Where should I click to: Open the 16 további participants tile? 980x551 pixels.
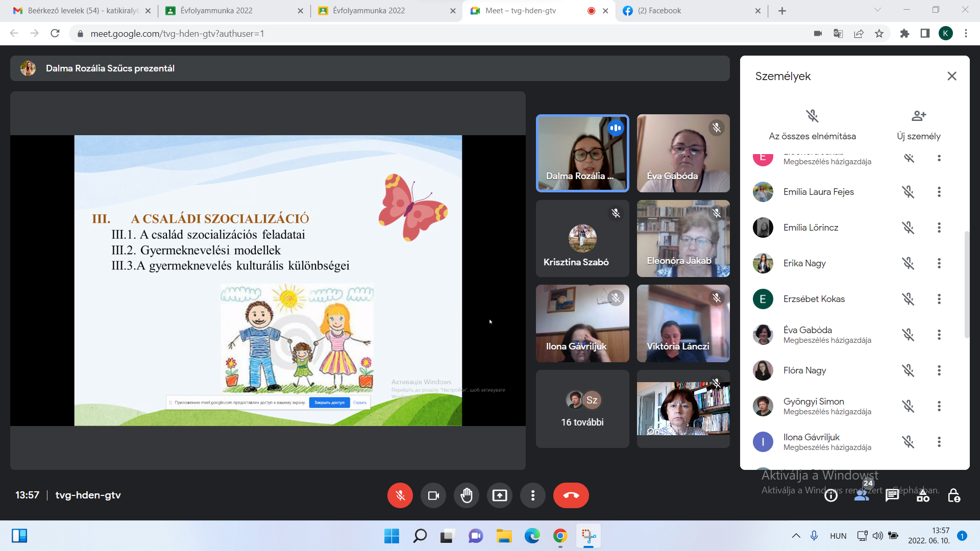(582, 409)
